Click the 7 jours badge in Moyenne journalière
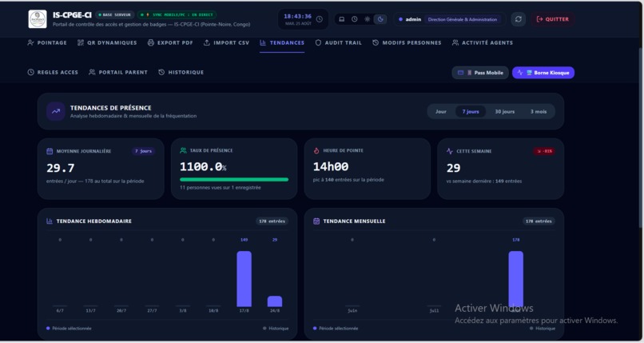This screenshot has width=644, height=343. pos(143,151)
